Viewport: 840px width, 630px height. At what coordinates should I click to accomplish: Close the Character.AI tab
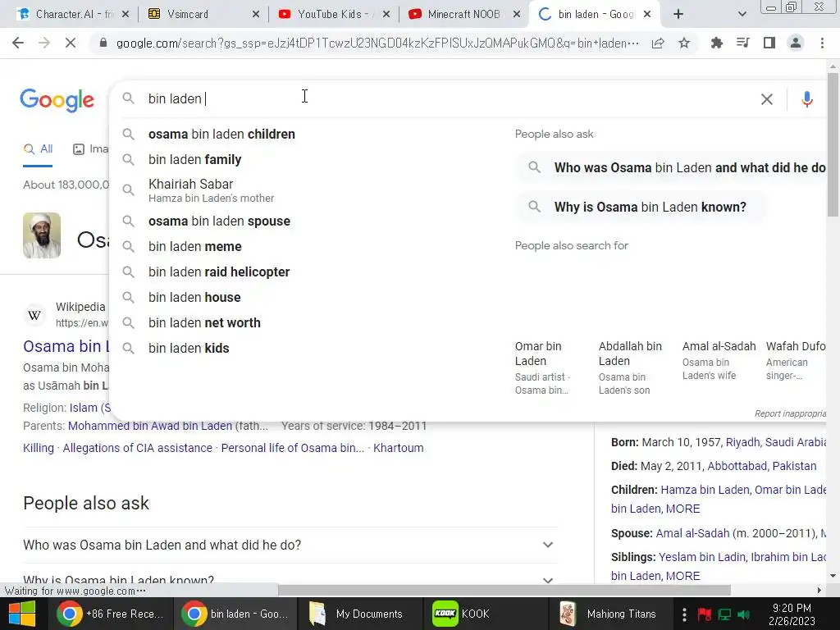[x=126, y=15]
